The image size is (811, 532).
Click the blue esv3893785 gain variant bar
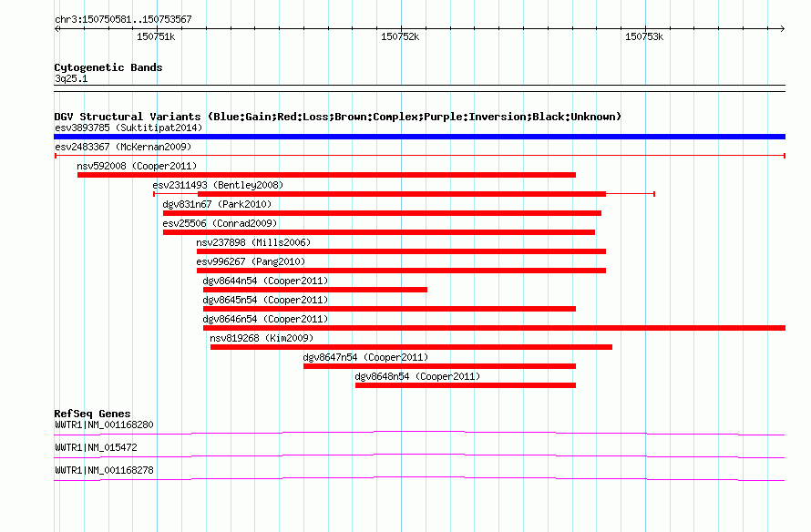(x=419, y=137)
